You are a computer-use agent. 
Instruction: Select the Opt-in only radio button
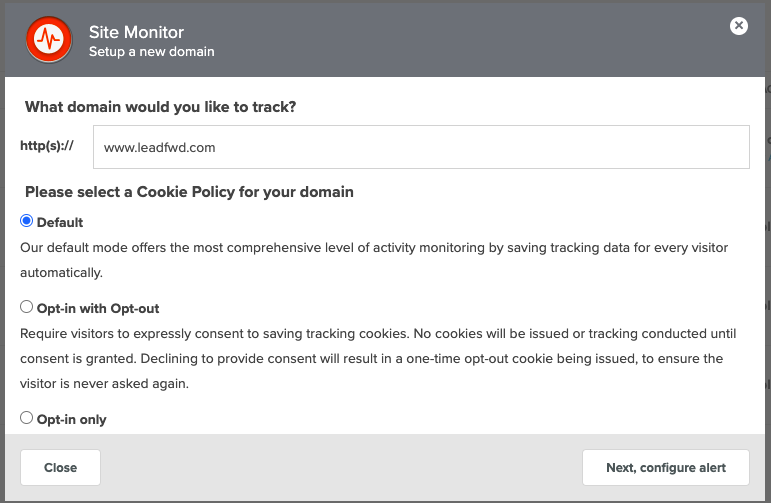coord(27,418)
